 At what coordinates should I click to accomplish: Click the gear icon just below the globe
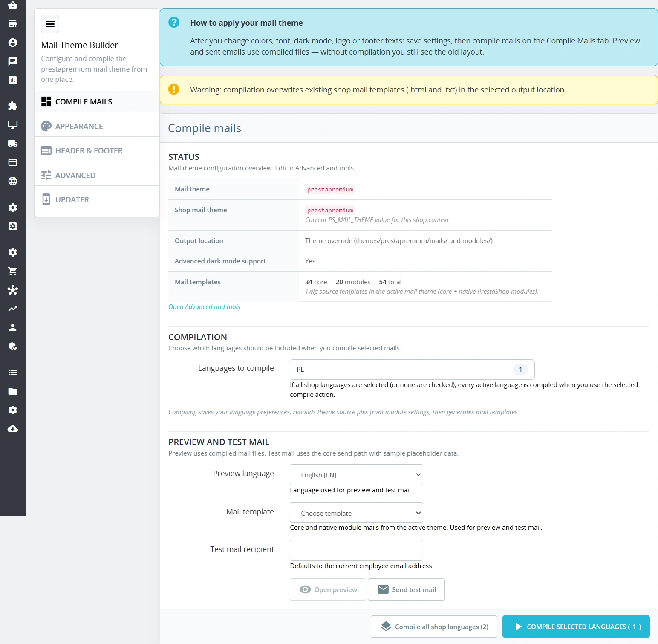point(13,208)
